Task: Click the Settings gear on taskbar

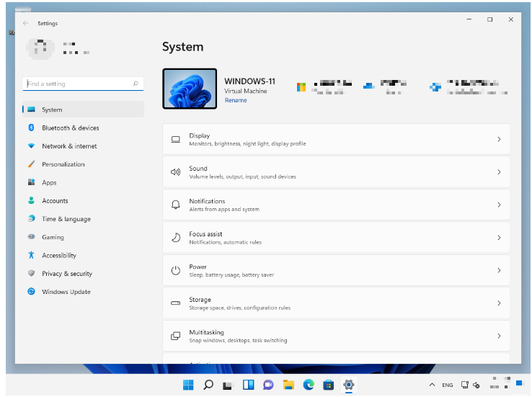Action: [x=348, y=385]
